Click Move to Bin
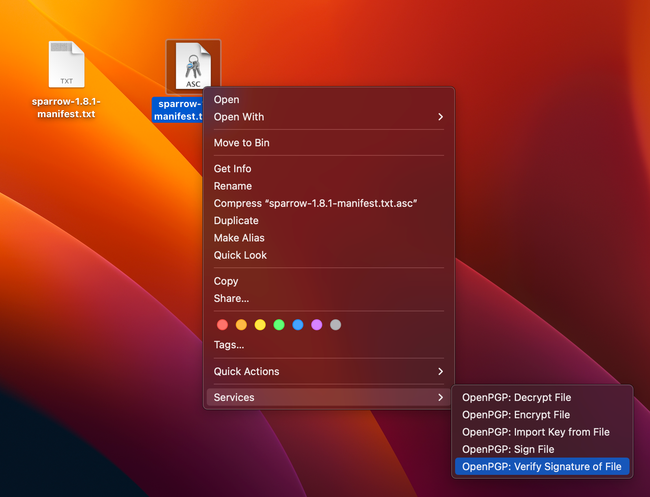The height and width of the screenshot is (497, 650). 241,143
